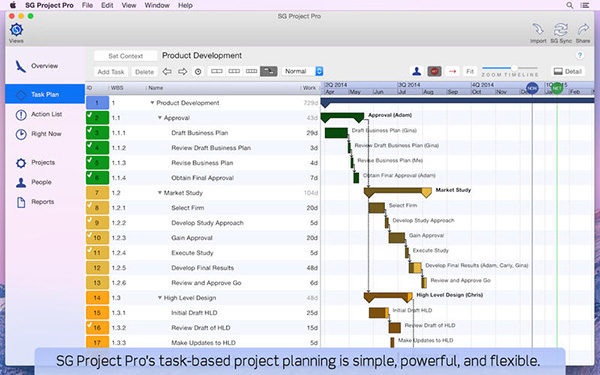Open help question mark icon

tap(580, 55)
